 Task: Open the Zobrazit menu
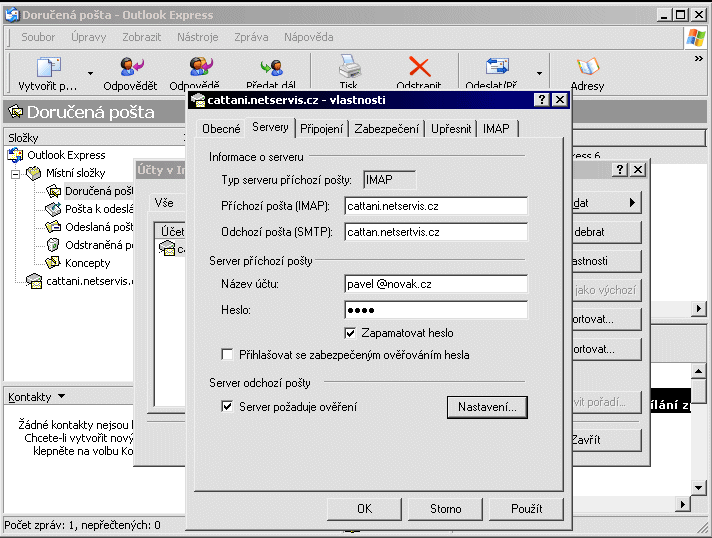[142, 37]
